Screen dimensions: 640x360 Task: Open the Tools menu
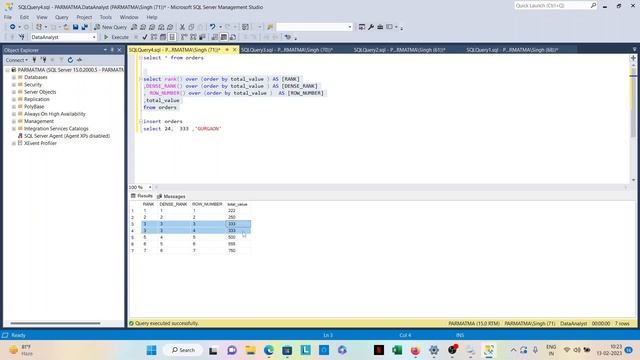point(106,17)
